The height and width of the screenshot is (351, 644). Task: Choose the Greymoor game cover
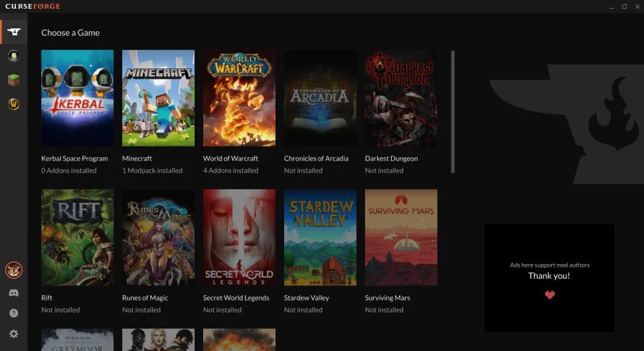click(x=77, y=340)
